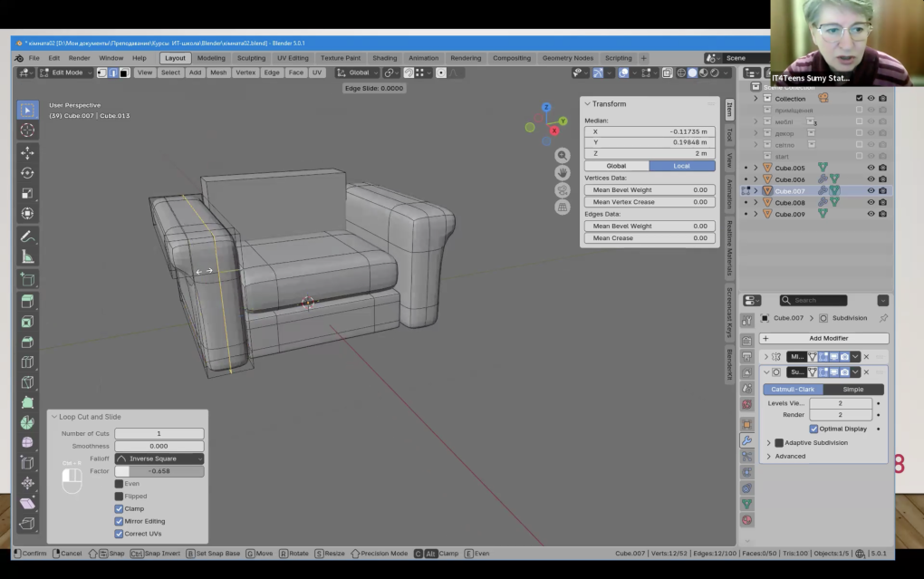Activate the Cursor tool

point(27,130)
